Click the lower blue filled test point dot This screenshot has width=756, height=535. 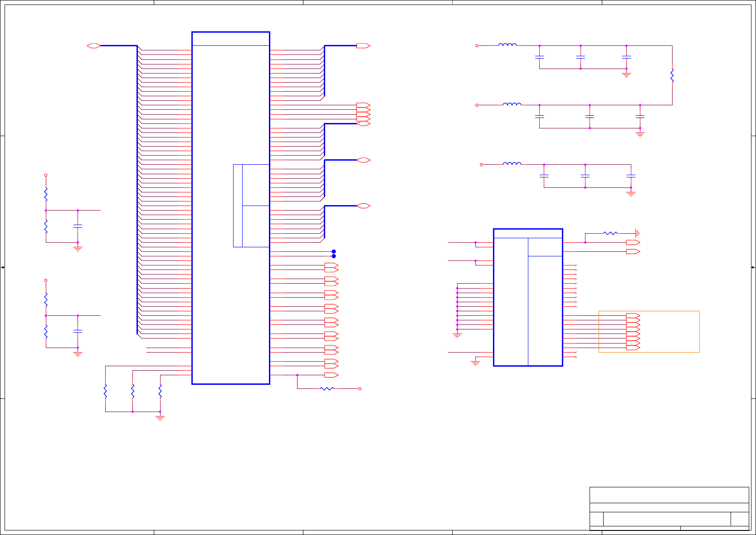[334, 256]
